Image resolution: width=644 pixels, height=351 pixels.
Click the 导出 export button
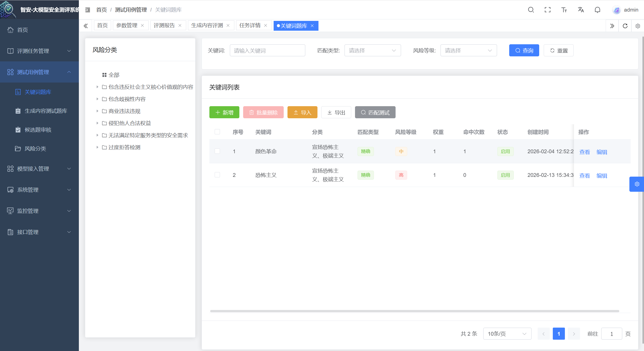336,112
